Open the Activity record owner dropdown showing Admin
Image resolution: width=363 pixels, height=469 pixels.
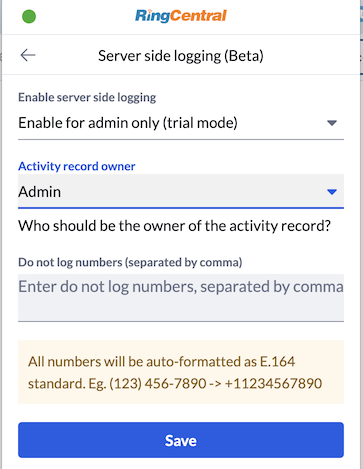(181, 192)
